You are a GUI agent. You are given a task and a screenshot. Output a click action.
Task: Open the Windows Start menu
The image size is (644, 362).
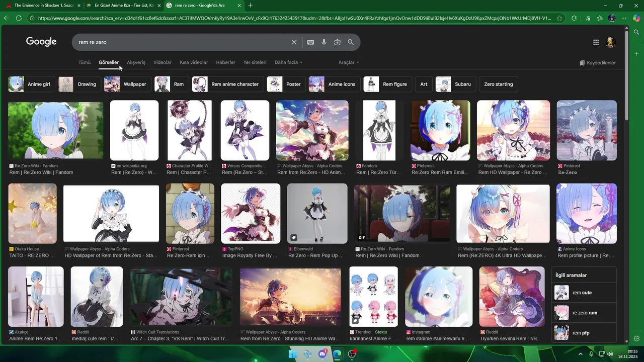292,354
